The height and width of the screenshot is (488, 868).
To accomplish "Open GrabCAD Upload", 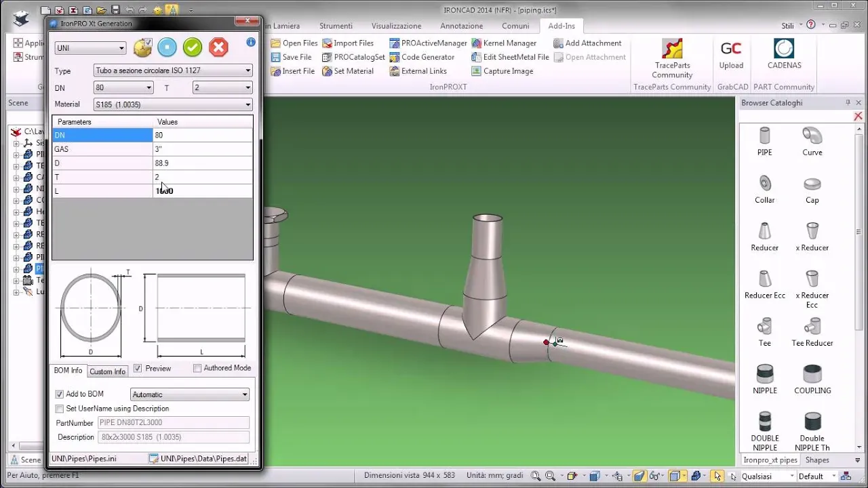I will pos(731,54).
